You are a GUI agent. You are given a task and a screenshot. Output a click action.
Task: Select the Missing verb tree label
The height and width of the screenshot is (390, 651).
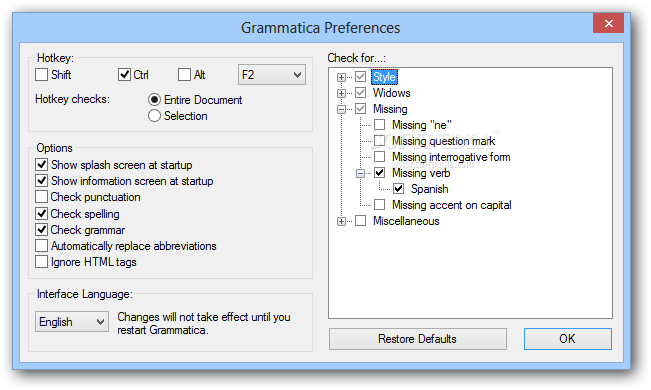[421, 173]
